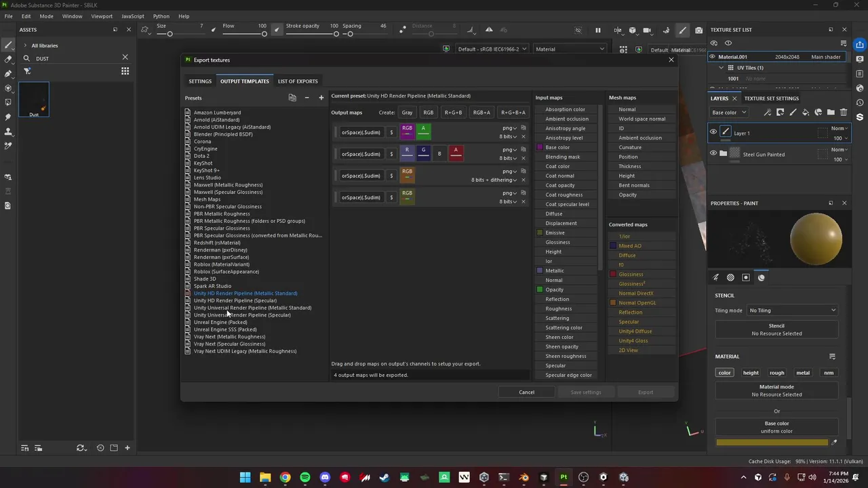Toggle the rough material channel
868x488 pixels.
point(777,373)
